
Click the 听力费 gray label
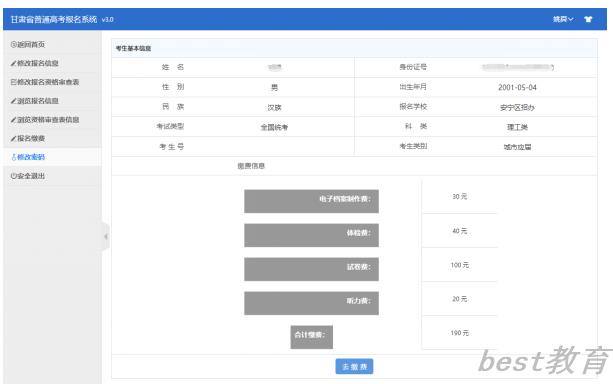(x=311, y=303)
